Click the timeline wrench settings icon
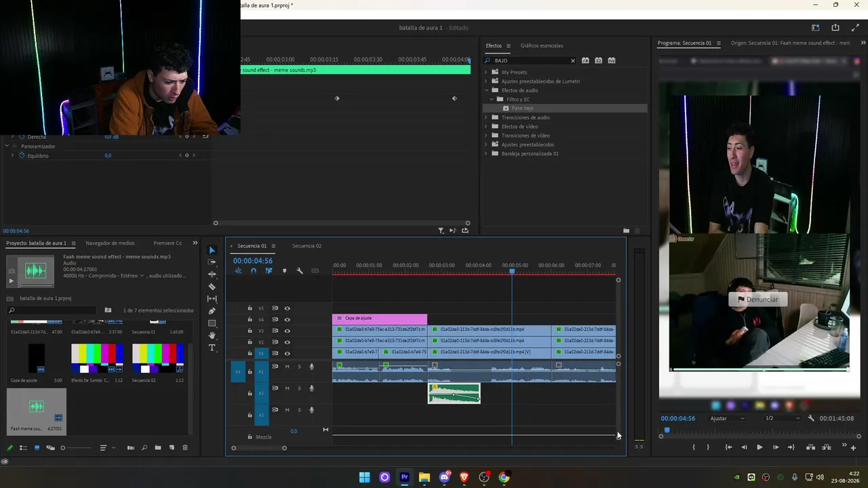Viewport: 868px width, 488px height. click(300, 271)
